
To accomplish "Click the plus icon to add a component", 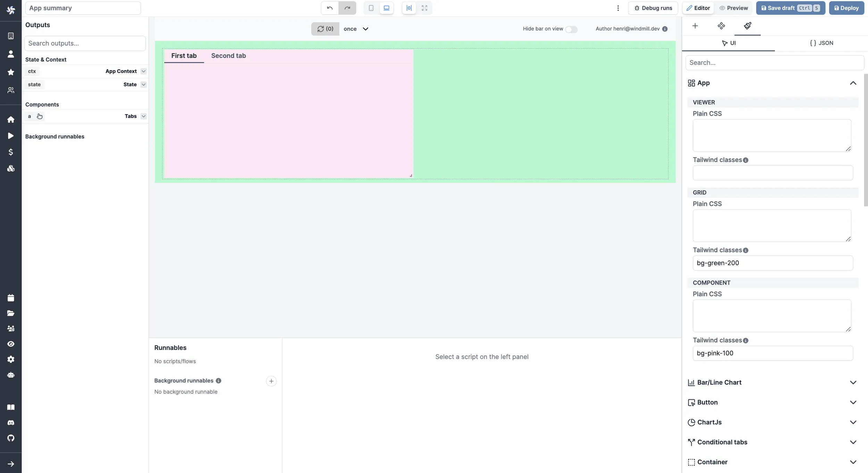I will (x=695, y=26).
